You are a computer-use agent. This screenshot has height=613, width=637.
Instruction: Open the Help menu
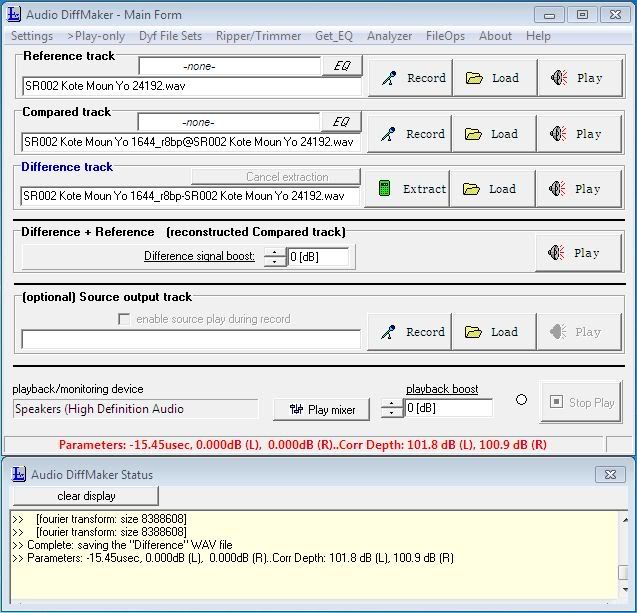538,36
